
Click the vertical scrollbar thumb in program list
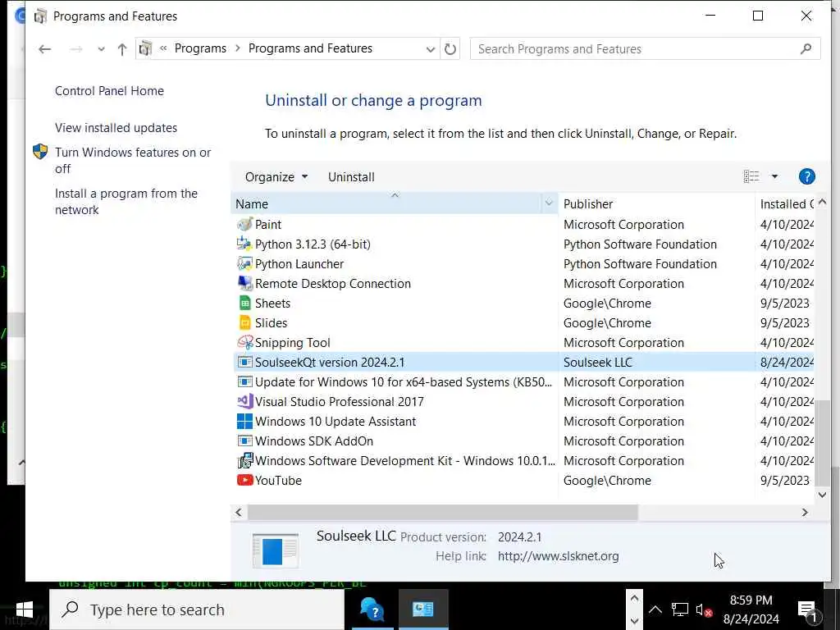(x=822, y=442)
